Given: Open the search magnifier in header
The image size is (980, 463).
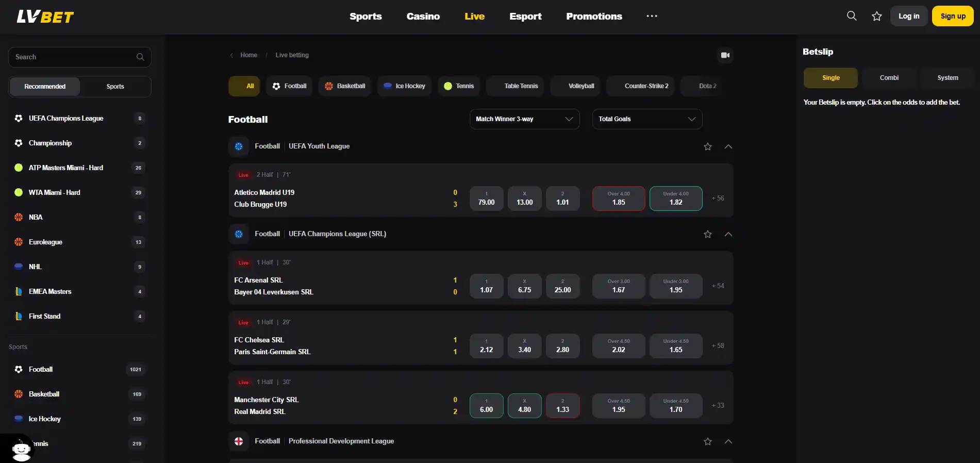Looking at the screenshot, I should click(x=852, y=16).
